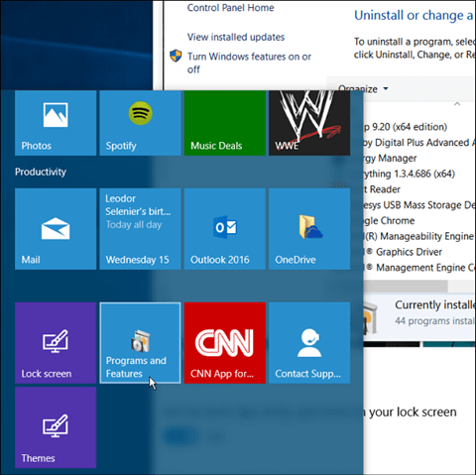Open the Lock screen tile
The width and height of the screenshot is (476, 475).
(x=56, y=343)
